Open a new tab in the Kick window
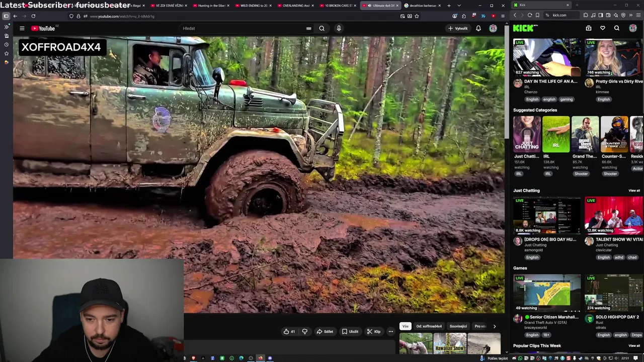This screenshot has width=644, height=362. [x=577, y=5]
